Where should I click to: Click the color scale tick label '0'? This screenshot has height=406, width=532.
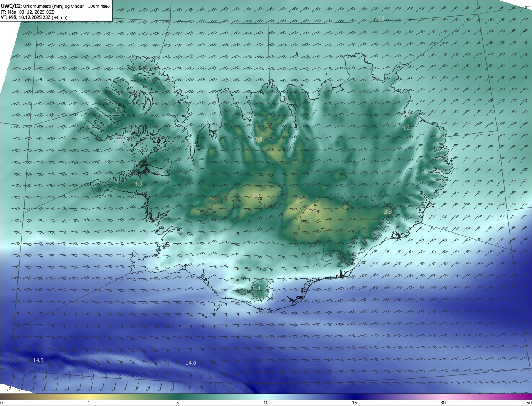coord(2,403)
